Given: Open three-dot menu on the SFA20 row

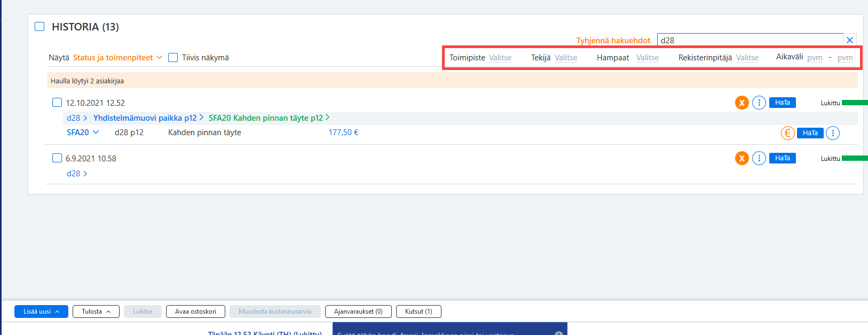Looking at the screenshot, I should point(832,133).
